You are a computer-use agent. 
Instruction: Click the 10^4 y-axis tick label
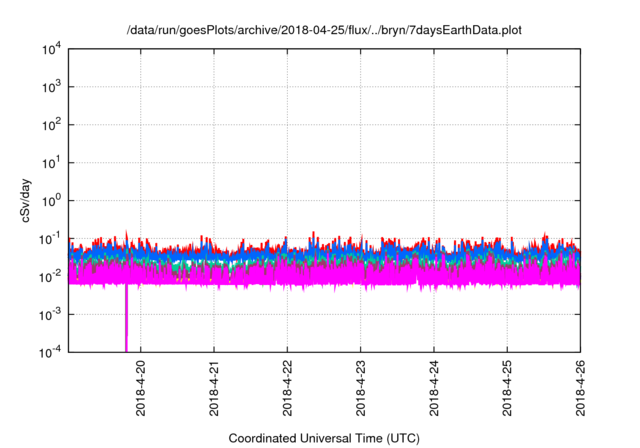(51, 49)
